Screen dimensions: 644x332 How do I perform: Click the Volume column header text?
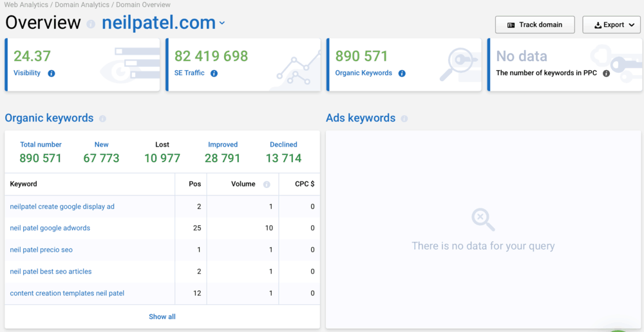243,184
